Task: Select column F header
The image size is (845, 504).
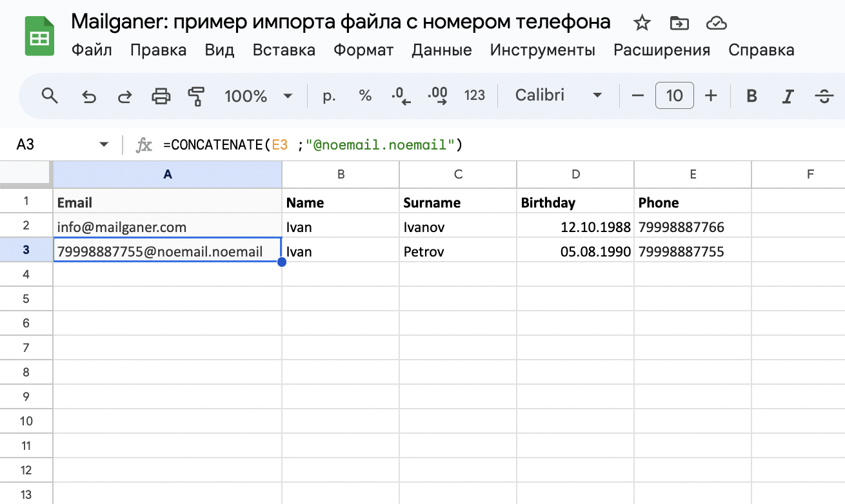Action: (799, 174)
